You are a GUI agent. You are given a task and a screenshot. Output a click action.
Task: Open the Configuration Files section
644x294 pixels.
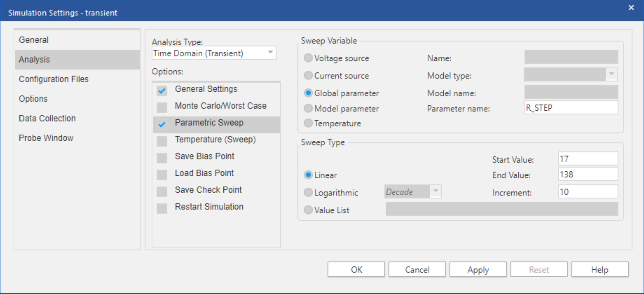point(54,79)
